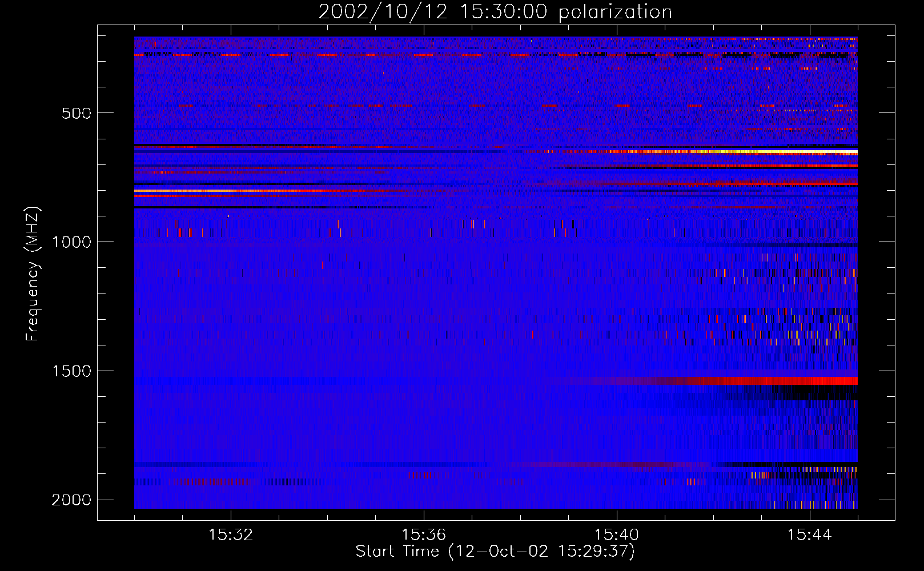Click the 15:40 time tick label

[617, 535]
